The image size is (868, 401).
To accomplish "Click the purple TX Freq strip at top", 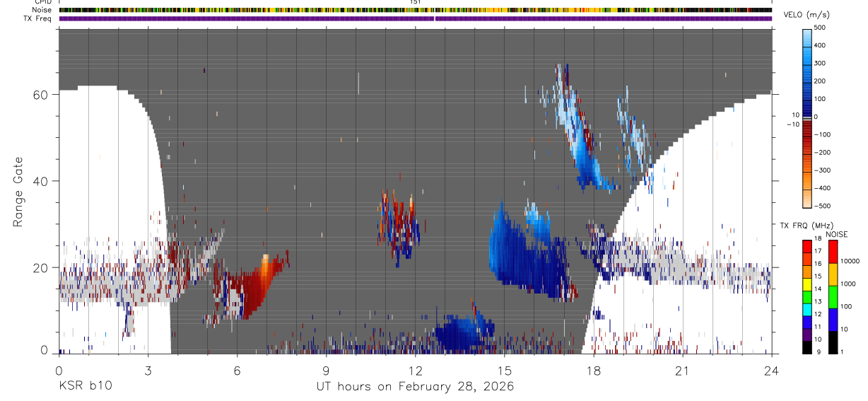I will (415, 18).
